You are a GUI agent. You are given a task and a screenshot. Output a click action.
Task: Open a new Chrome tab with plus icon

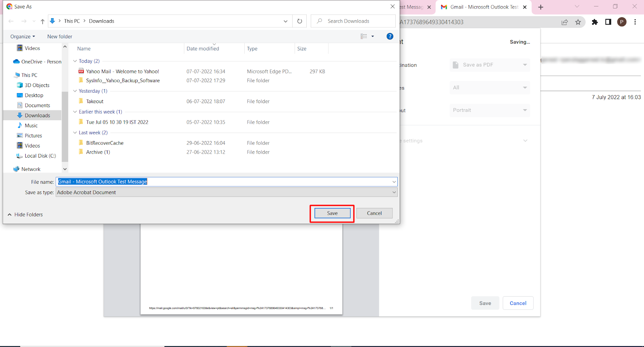541,7
